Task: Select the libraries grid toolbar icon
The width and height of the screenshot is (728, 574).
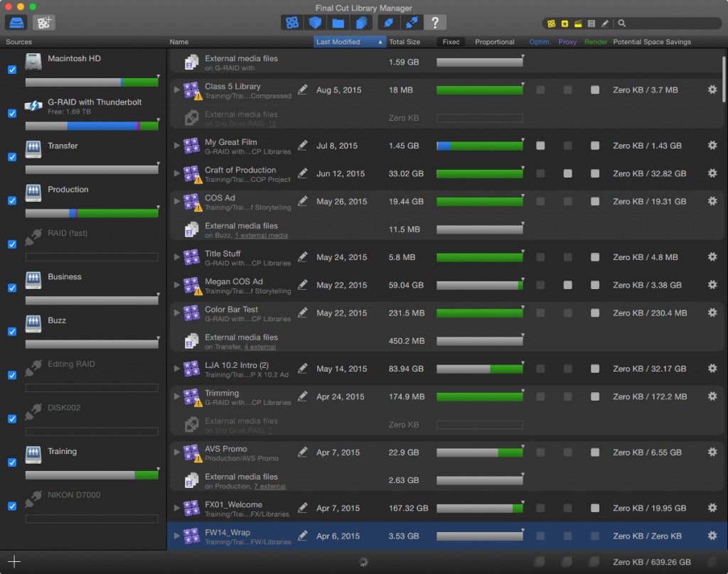Action: pyautogui.click(x=292, y=22)
